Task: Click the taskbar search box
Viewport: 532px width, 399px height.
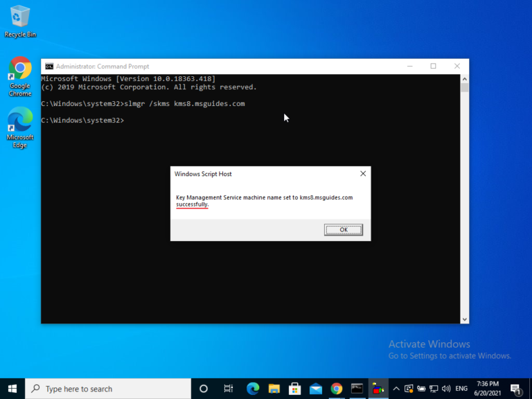Action: click(107, 389)
